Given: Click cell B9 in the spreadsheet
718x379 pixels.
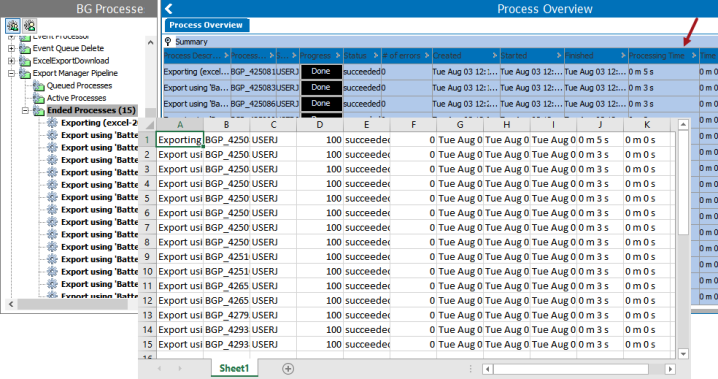Looking at the screenshot, I should (x=227, y=257).
